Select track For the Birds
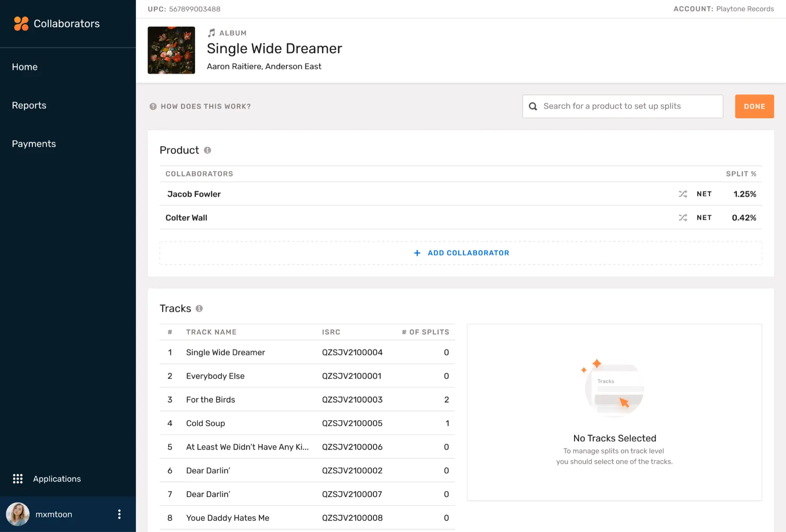 (x=307, y=399)
